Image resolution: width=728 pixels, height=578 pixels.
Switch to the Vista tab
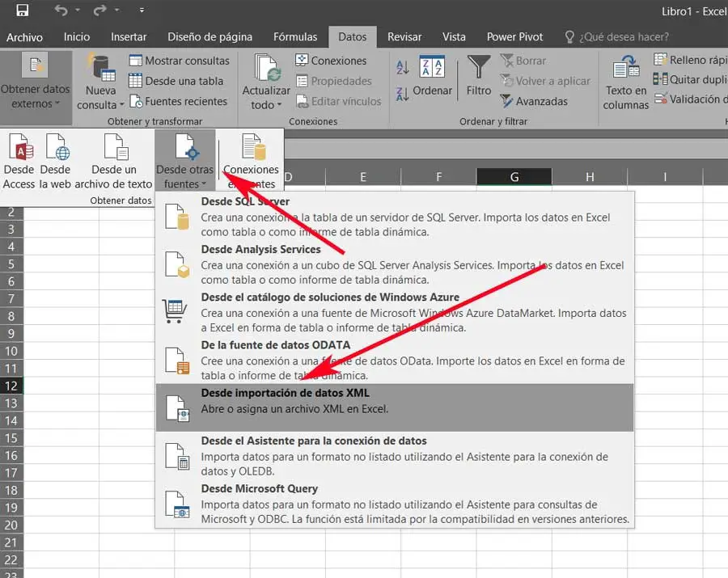454,37
